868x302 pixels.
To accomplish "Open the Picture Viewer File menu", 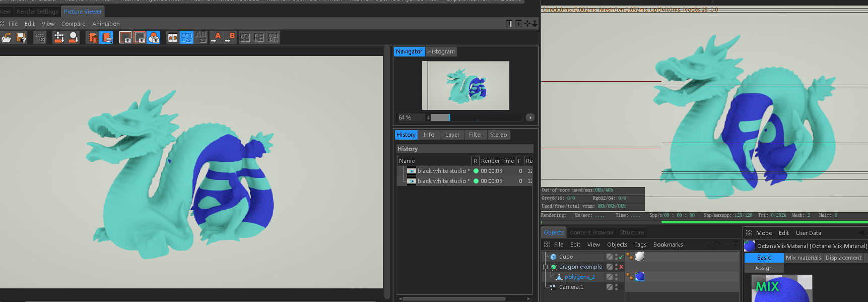I will (x=13, y=24).
